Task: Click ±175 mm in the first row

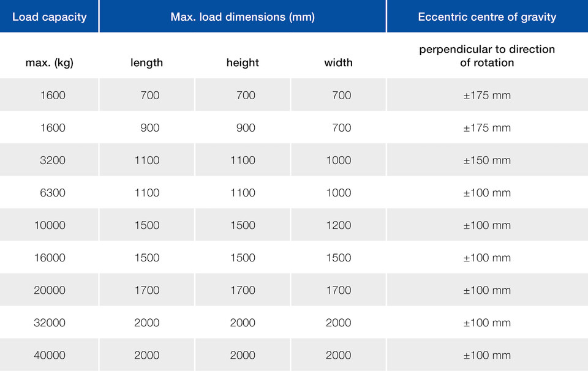Action: tap(487, 95)
